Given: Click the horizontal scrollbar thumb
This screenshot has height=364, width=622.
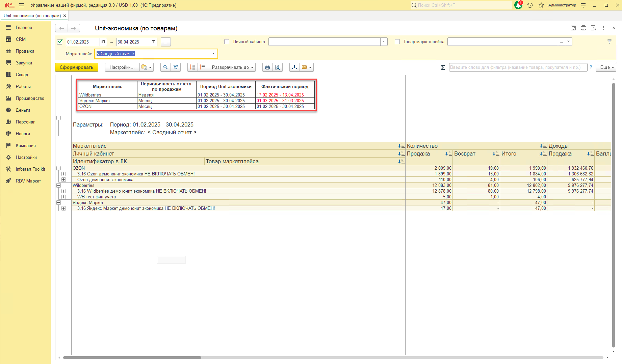Looking at the screenshot, I should coord(132,358).
